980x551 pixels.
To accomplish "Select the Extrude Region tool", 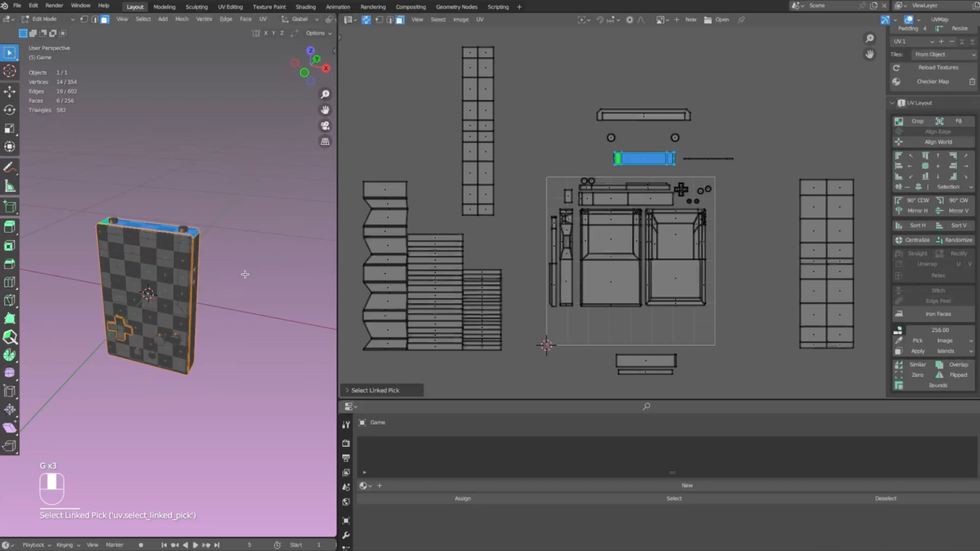I will pyautogui.click(x=10, y=227).
